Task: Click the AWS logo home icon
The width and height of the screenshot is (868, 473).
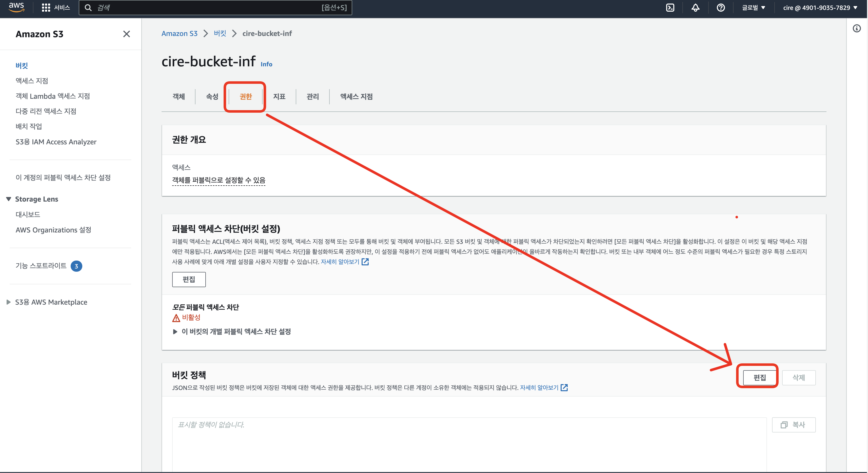Action: click(16, 7)
